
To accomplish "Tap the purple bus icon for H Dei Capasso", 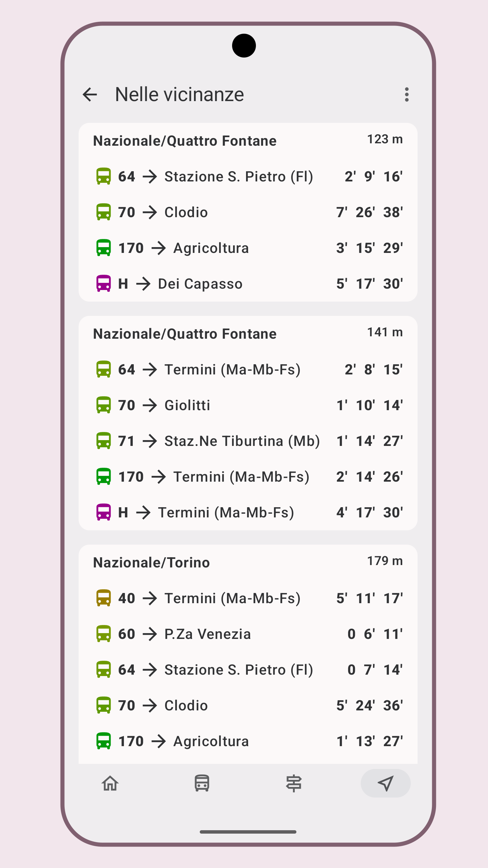I will 103,284.
